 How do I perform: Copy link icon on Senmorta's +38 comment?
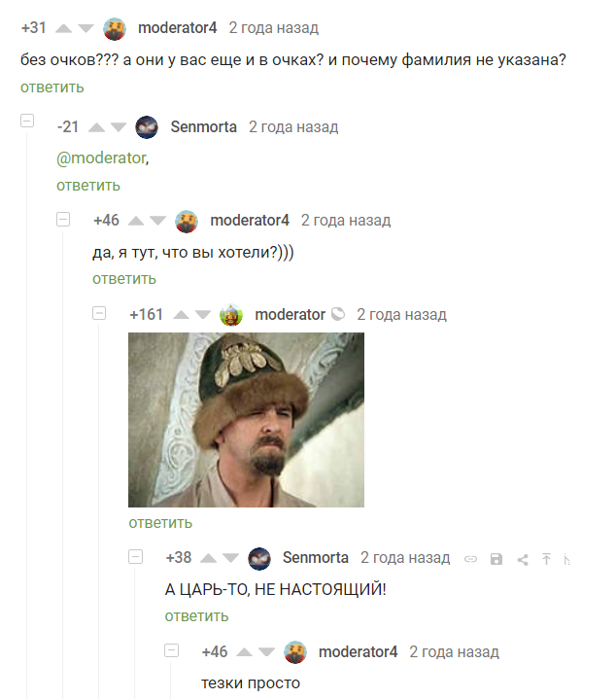click(x=471, y=559)
